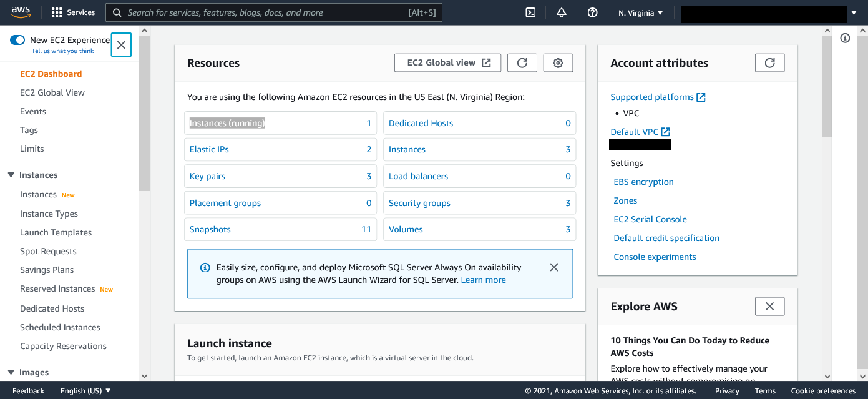The width and height of the screenshot is (868, 399).
Task: Open the help question mark menu
Action: pyautogui.click(x=593, y=12)
